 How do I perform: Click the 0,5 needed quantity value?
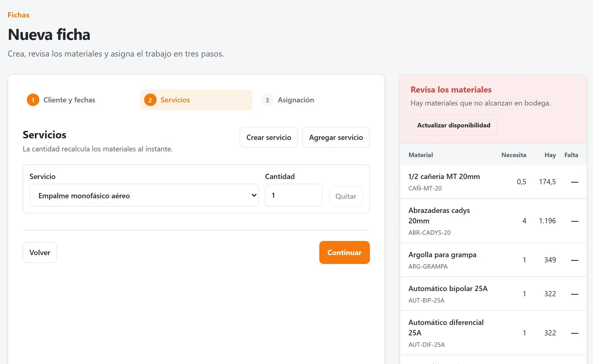(521, 182)
